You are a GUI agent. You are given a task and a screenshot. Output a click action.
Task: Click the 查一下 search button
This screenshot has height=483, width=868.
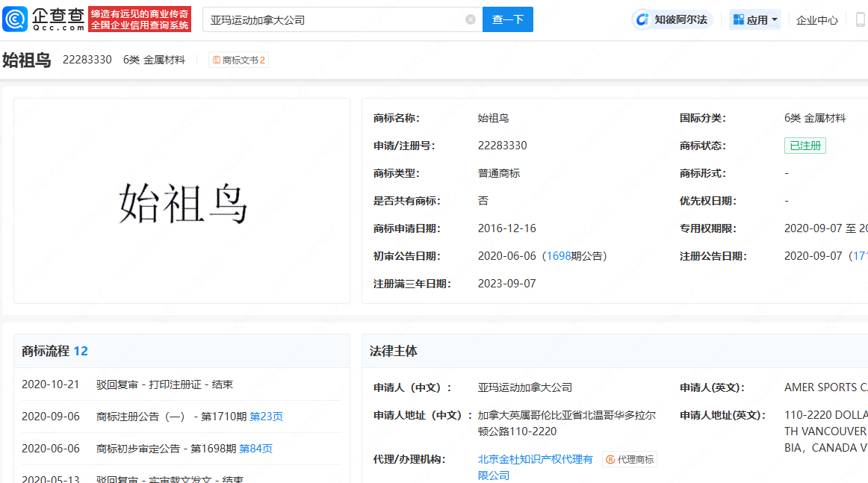click(508, 19)
